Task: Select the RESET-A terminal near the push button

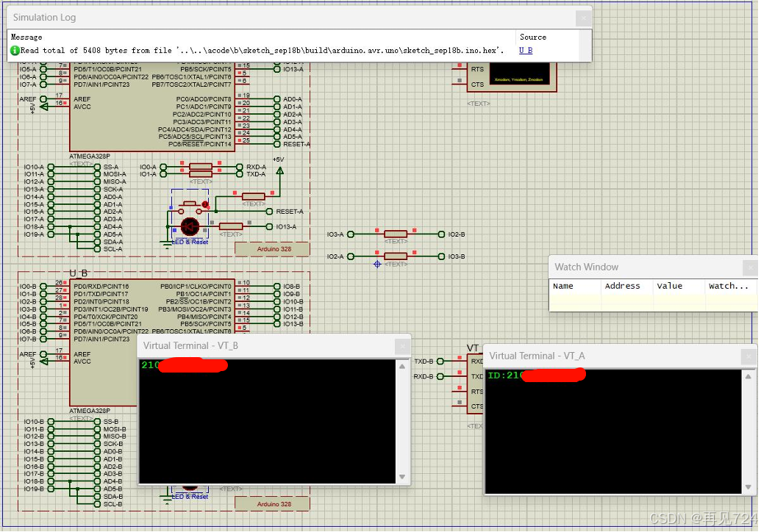Action: [x=269, y=212]
